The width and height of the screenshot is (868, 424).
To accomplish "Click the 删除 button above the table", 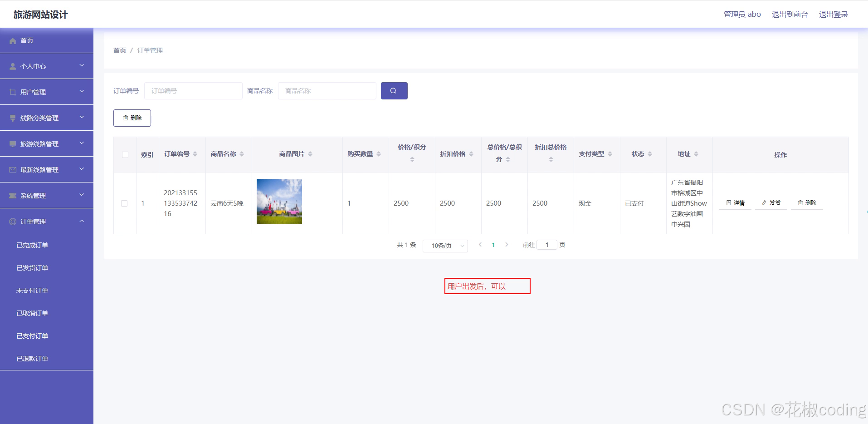I will point(132,118).
